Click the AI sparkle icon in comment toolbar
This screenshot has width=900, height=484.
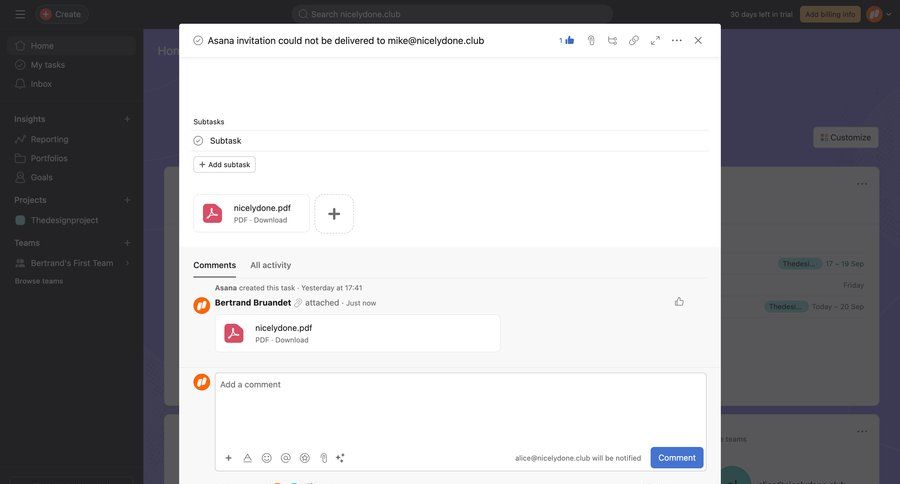[340, 458]
